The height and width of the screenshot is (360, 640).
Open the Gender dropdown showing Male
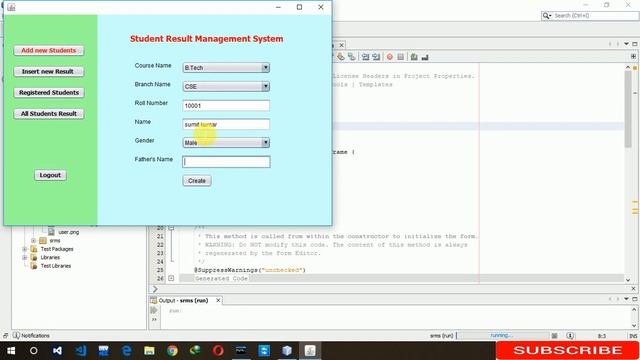coord(226,142)
